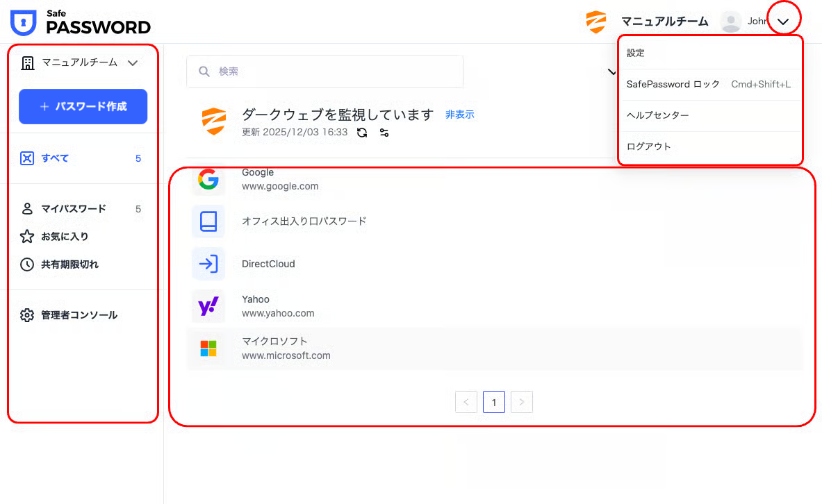822x504 pixels.
Task: Select the DirectCloud login arrow icon
Action: point(208,264)
